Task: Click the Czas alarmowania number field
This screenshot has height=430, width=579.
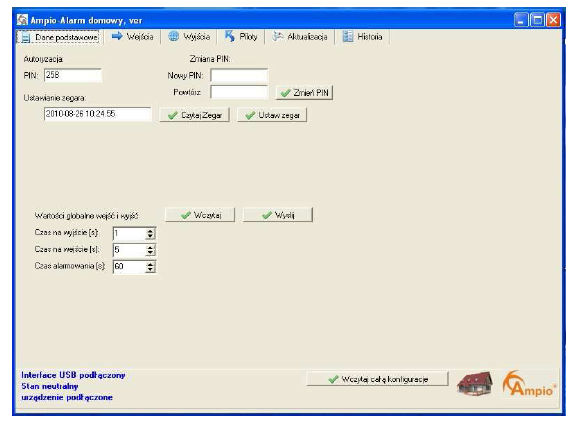Action: point(129,267)
